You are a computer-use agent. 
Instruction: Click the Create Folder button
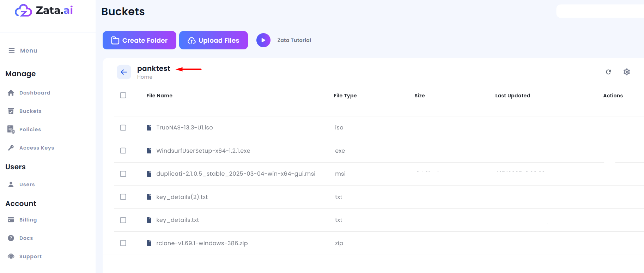click(x=139, y=40)
